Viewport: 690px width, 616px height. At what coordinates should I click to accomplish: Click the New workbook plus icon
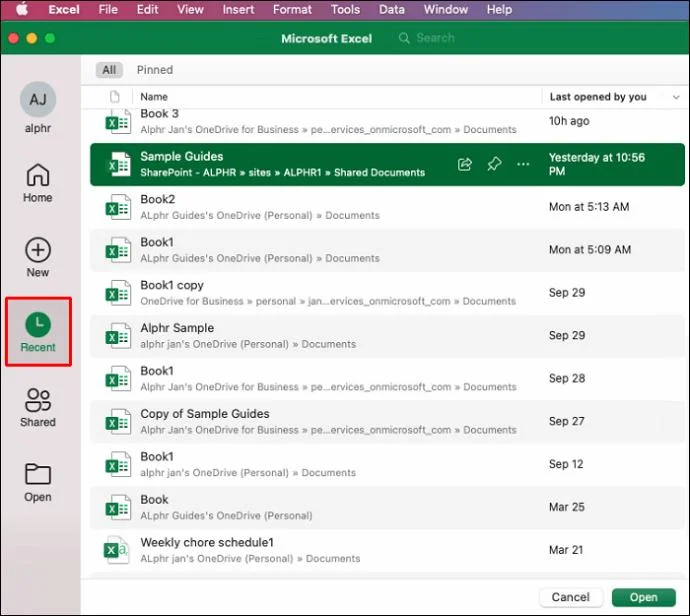[x=38, y=250]
